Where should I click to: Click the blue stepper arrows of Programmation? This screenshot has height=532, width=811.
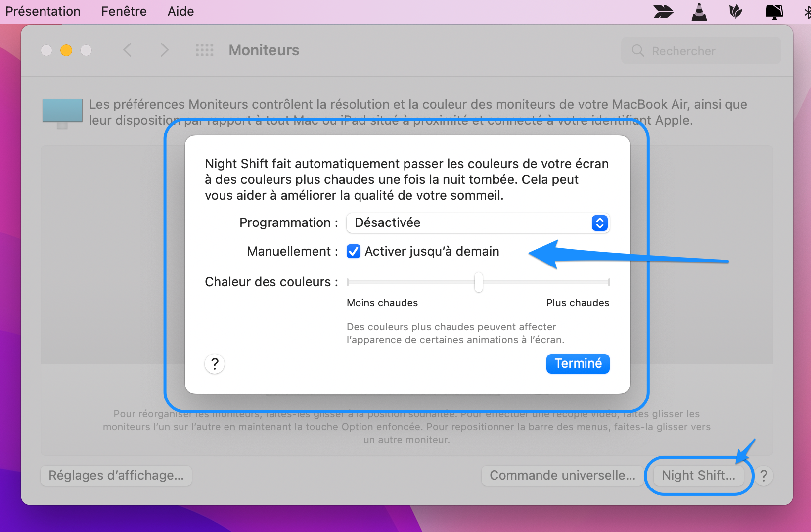click(599, 223)
